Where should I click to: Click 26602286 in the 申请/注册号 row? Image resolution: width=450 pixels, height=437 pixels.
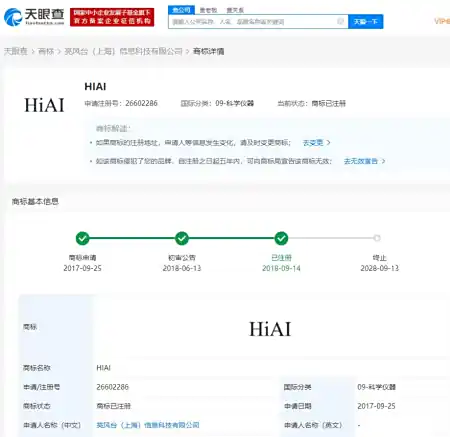point(112,387)
